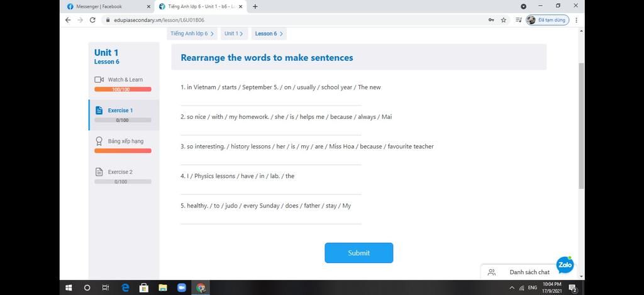
Task: Open the media control icon in toolbar
Action: pyautogui.click(x=519, y=19)
